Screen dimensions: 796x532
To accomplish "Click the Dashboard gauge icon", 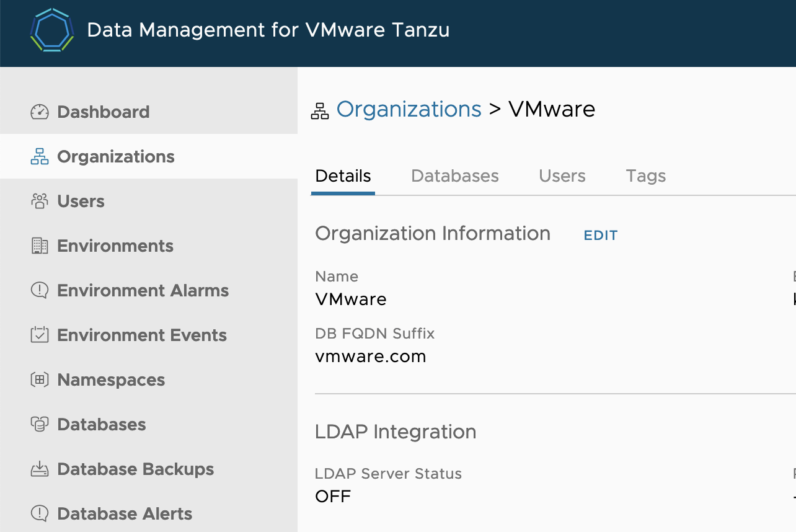I will 40,112.
